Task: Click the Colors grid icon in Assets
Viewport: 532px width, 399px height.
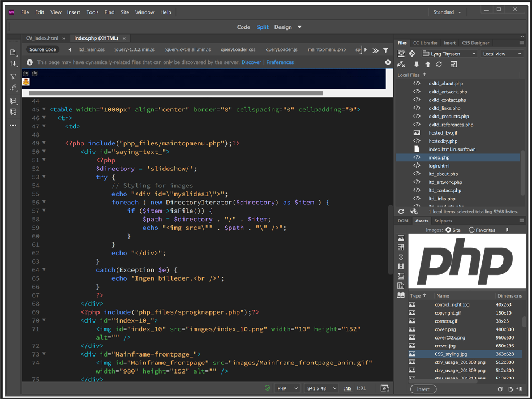Action: (401, 247)
